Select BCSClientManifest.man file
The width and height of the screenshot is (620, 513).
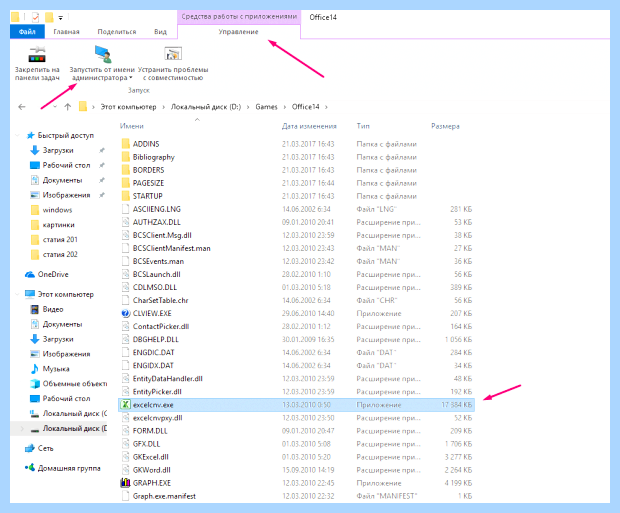[x=172, y=248]
